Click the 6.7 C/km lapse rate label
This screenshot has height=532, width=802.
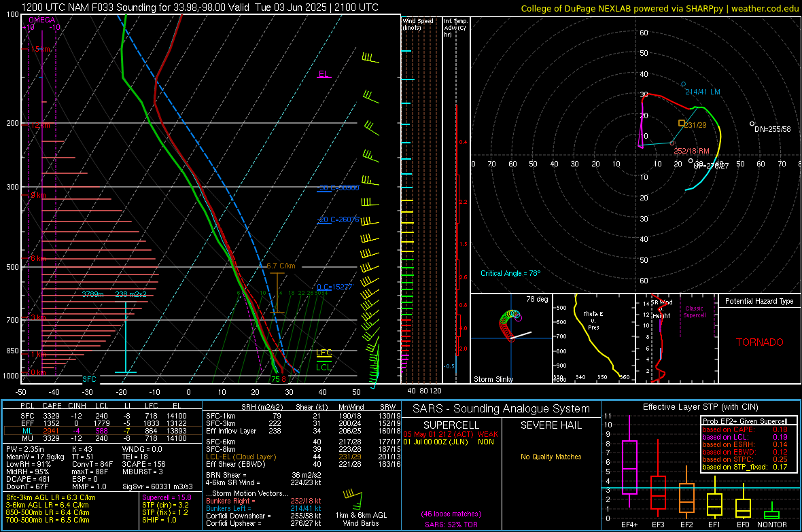coord(281,266)
